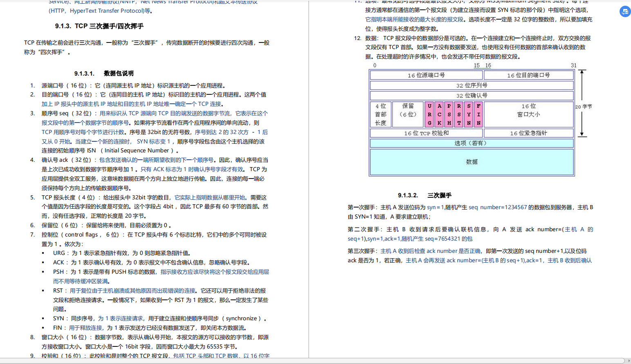Click the blue floating export-to-image icon
Viewport: 631px width, 364px height.
pyautogui.click(x=625, y=12)
